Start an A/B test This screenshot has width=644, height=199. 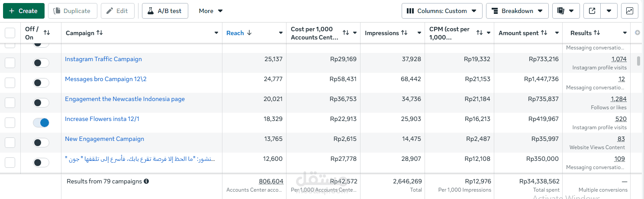pyautogui.click(x=165, y=11)
